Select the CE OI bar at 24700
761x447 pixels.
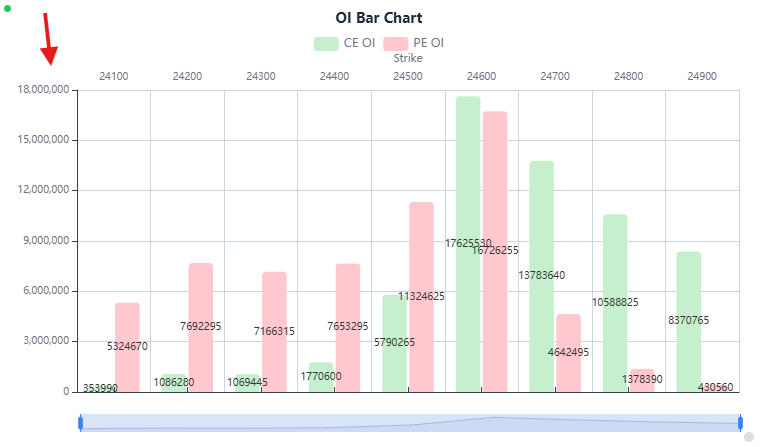(x=542, y=276)
